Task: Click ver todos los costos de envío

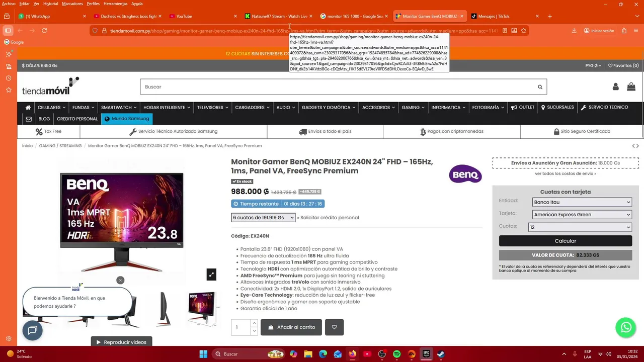Action: pos(566,173)
